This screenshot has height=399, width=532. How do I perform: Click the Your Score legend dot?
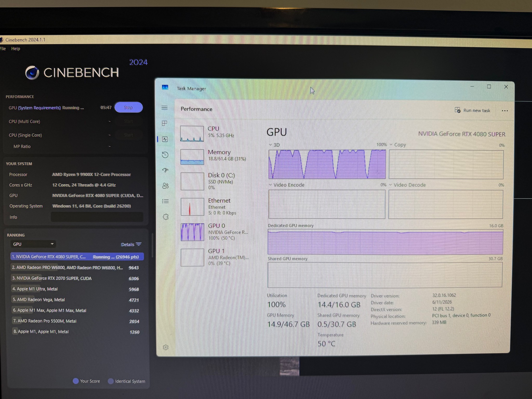click(76, 381)
